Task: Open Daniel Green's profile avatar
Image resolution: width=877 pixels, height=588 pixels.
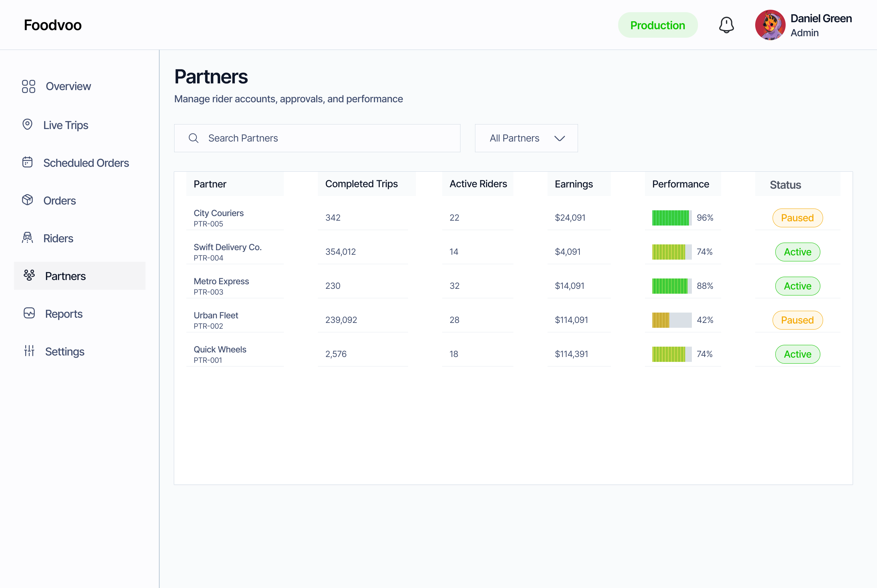Action: coord(770,25)
